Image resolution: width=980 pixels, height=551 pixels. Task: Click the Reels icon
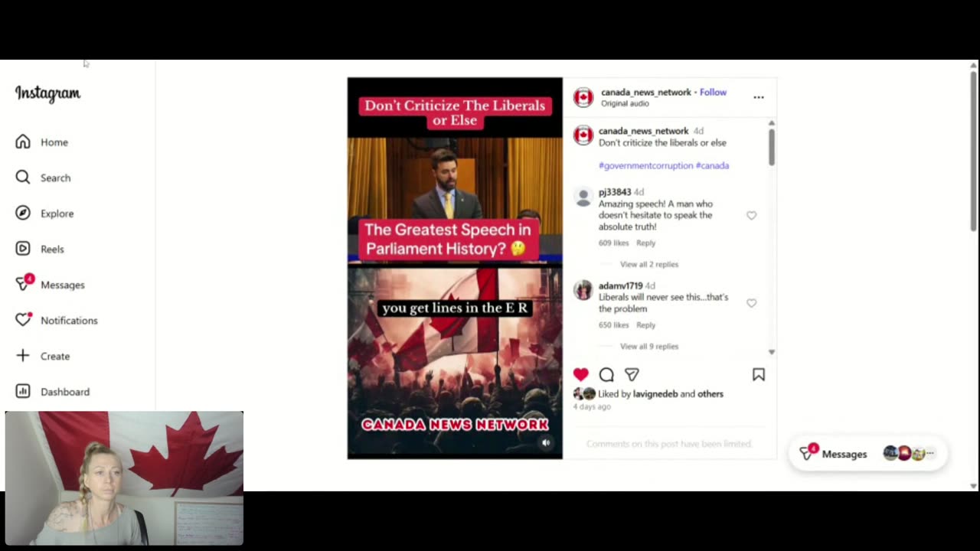click(x=23, y=249)
